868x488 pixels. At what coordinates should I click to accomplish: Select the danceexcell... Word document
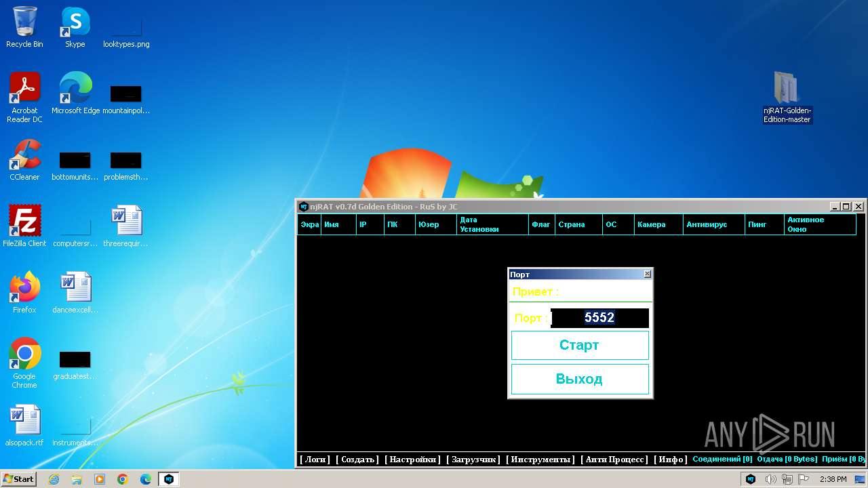75,292
